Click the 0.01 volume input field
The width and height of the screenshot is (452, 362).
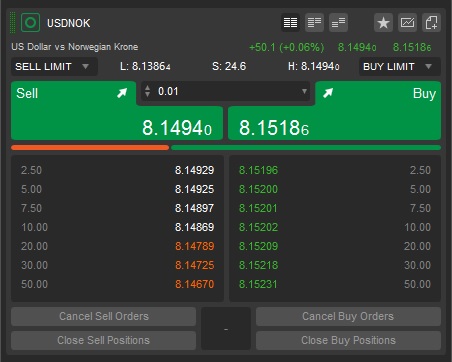(225, 91)
